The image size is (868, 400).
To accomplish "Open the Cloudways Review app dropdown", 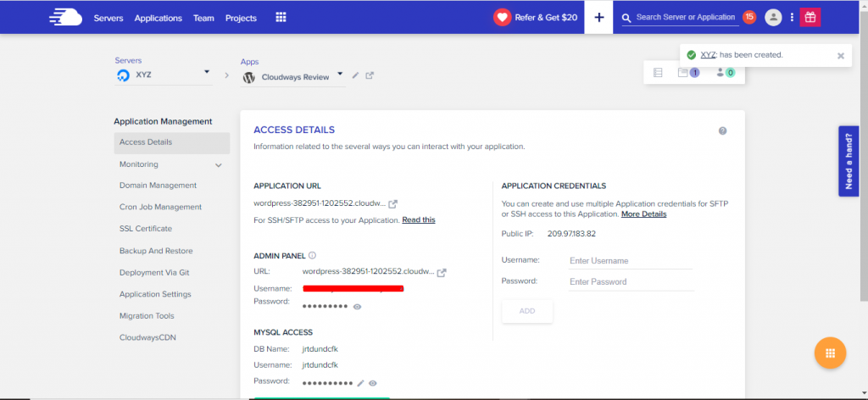I will coord(340,74).
